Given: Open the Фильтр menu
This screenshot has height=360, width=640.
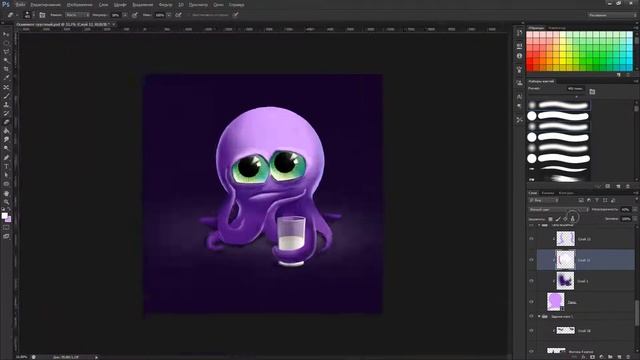Looking at the screenshot, I should [x=165, y=4].
